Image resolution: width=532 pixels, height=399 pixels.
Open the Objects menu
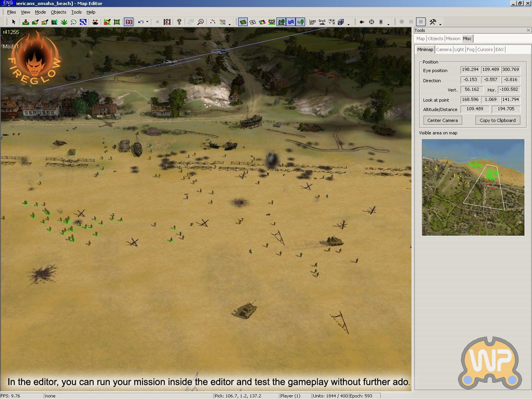click(x=59, y=12)
